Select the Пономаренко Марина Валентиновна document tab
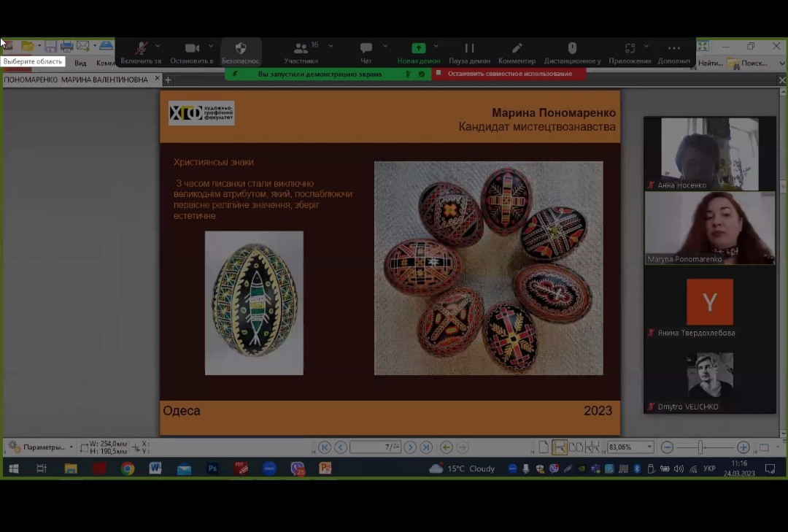Image resolution: width=788 pixels, height=532 pixels. click(x=76, y=80)
